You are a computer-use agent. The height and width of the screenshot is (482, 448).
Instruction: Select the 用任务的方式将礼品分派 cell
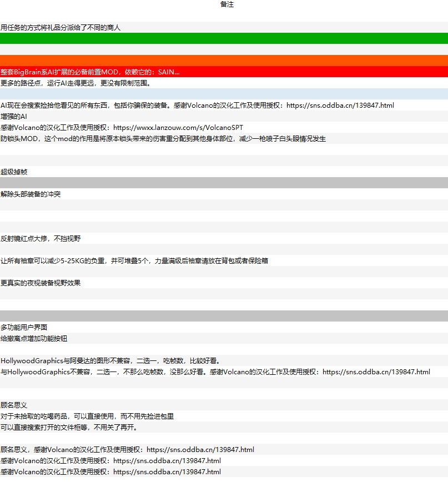61,27
